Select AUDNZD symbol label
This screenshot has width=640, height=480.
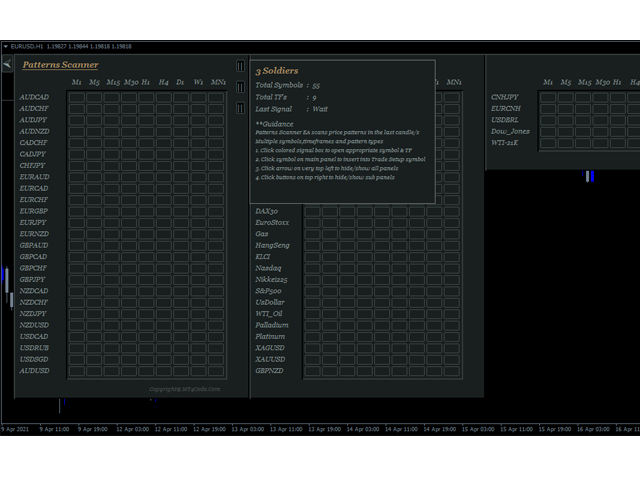point(34,131)
